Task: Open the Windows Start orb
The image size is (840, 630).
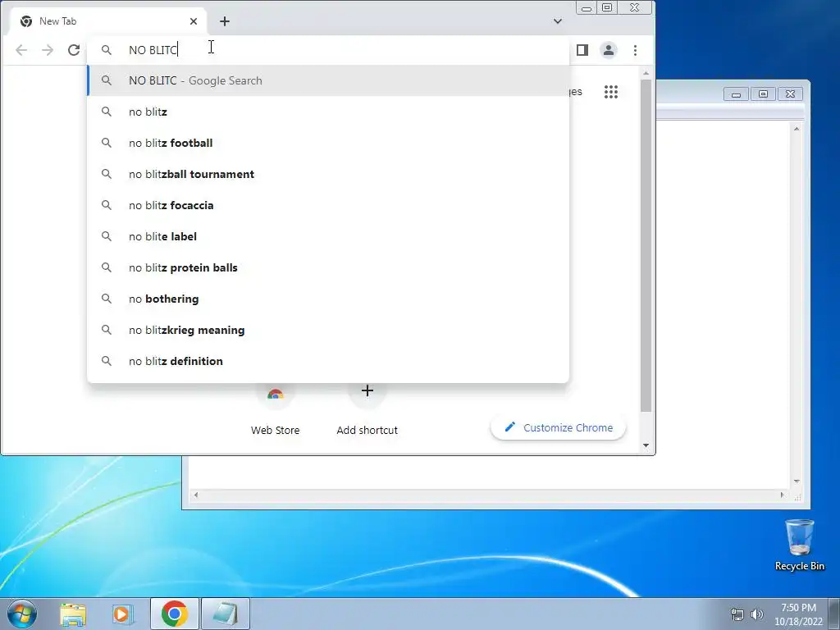Action: click(x=22, y=614)
